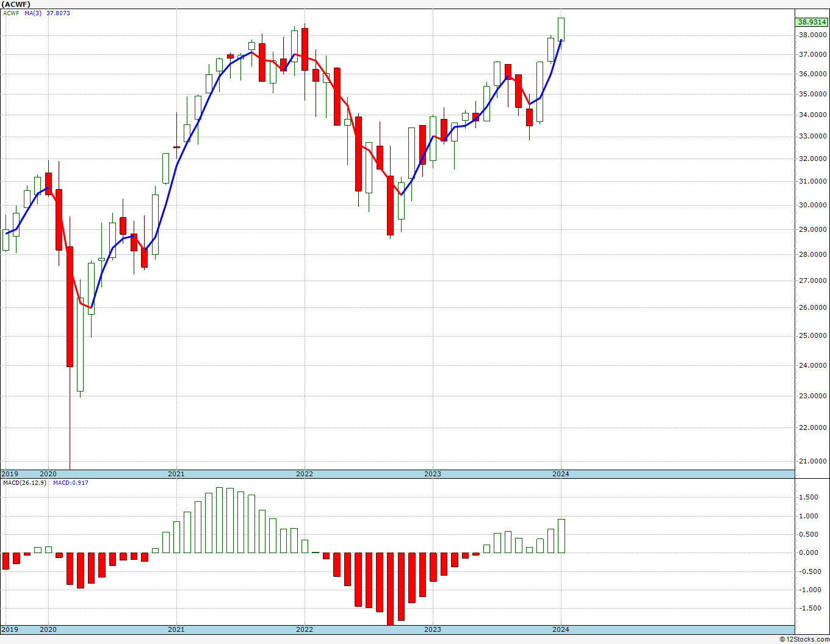
Task: Select the MACD:0.917 value label
Action: click(x=70, y=483)
